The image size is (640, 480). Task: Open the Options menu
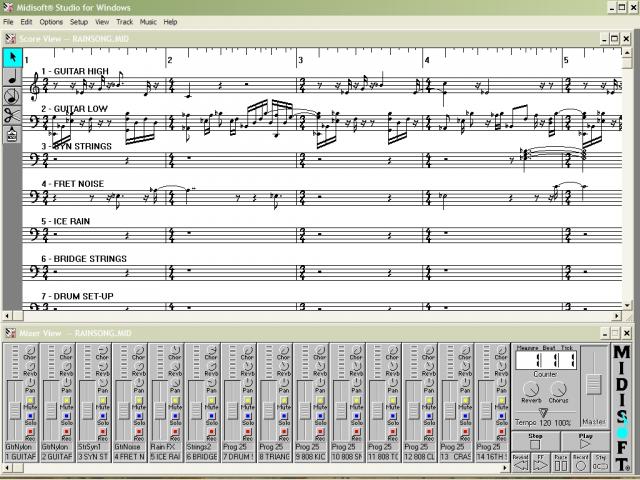[51, 21]
